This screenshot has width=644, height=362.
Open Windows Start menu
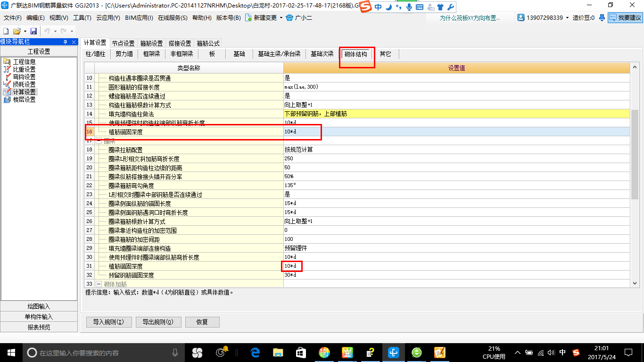[11, 352]
